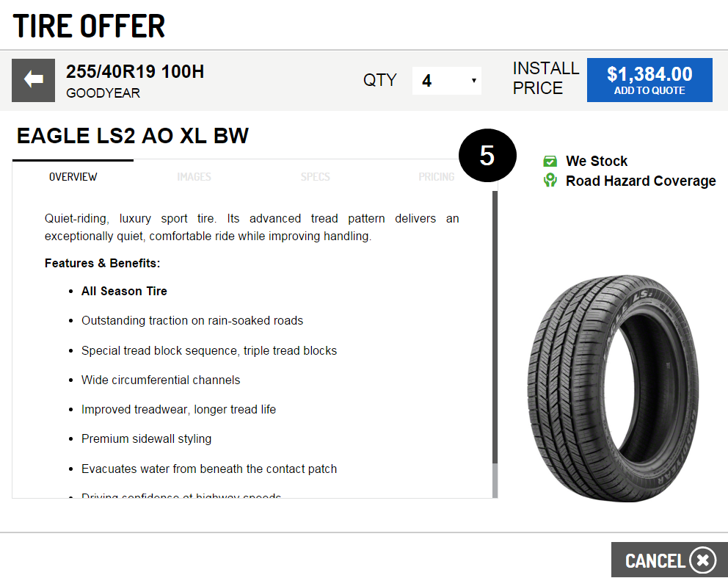Select the Specs tab
728x578 pixels.
tap(315, 177)
